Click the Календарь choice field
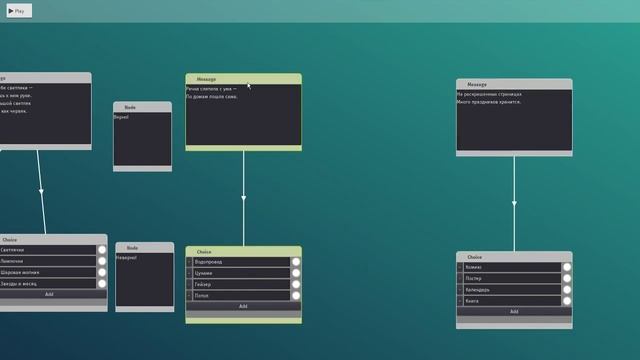The width and height of the screenshot is (640, 360). pyautogui.click(x=512, y=290)
